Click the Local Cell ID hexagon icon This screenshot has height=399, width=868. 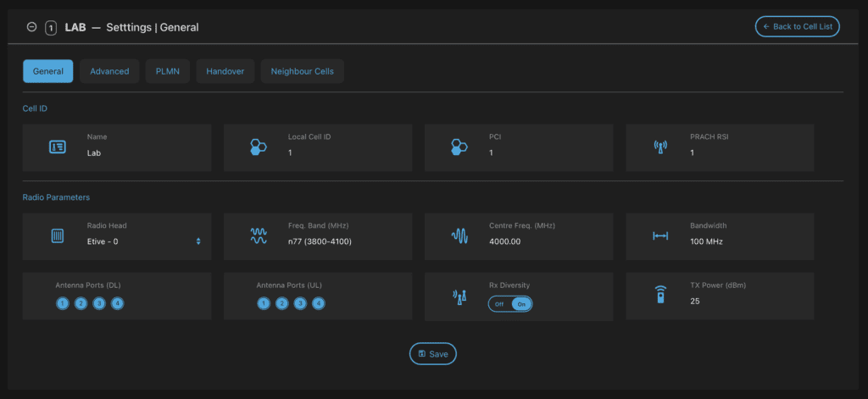(x=259, y=147)
